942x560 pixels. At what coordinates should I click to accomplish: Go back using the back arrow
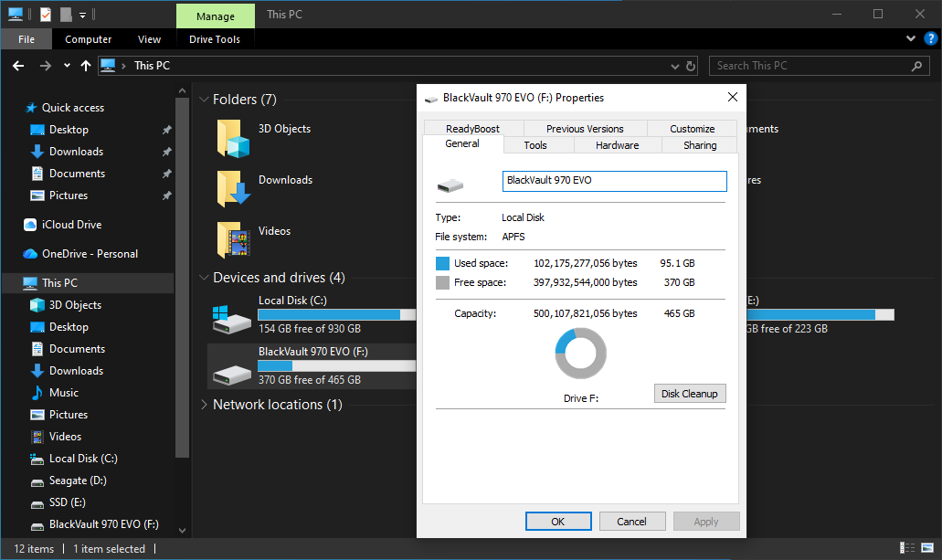pyautogui.click(x=18, y=66)
